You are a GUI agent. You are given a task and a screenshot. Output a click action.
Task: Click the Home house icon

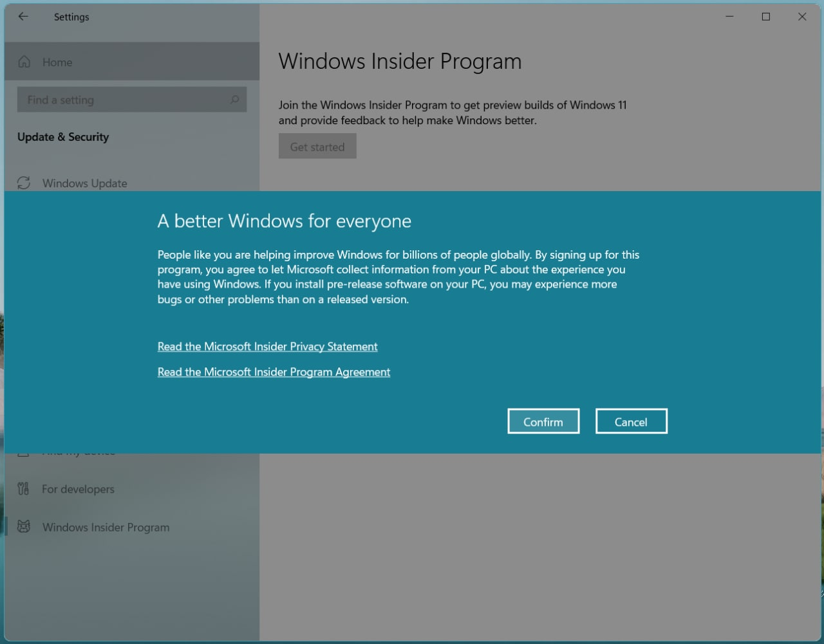[24, 62]
